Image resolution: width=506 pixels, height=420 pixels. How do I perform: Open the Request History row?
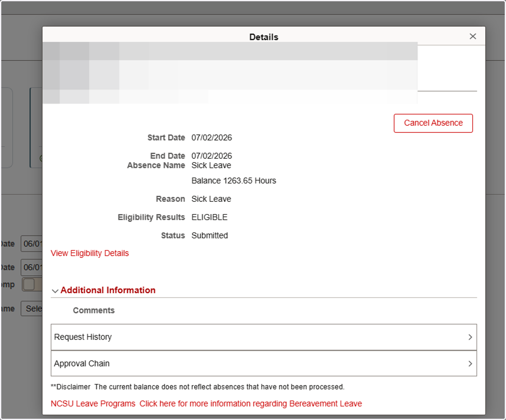[x=264, y=337]
